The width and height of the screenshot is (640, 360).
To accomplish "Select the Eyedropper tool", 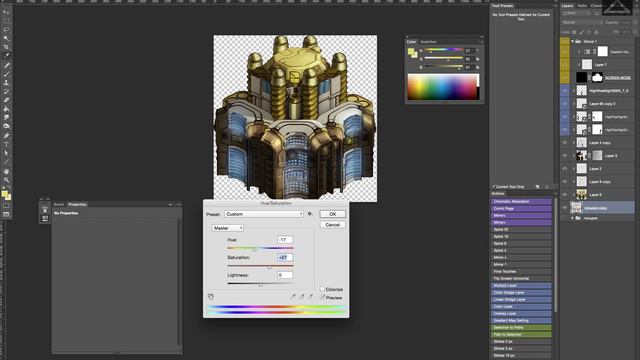I will tap(6, 56).
